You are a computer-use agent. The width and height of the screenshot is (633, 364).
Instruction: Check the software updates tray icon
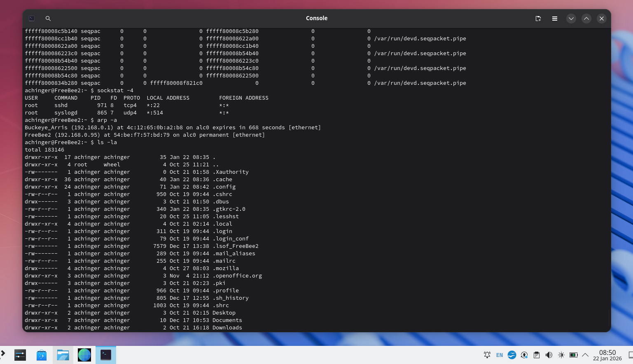point(524,355)
